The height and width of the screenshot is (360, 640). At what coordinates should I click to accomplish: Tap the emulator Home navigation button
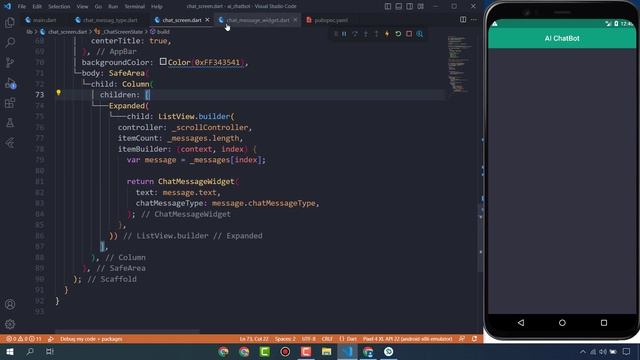[x=562, y=322]
